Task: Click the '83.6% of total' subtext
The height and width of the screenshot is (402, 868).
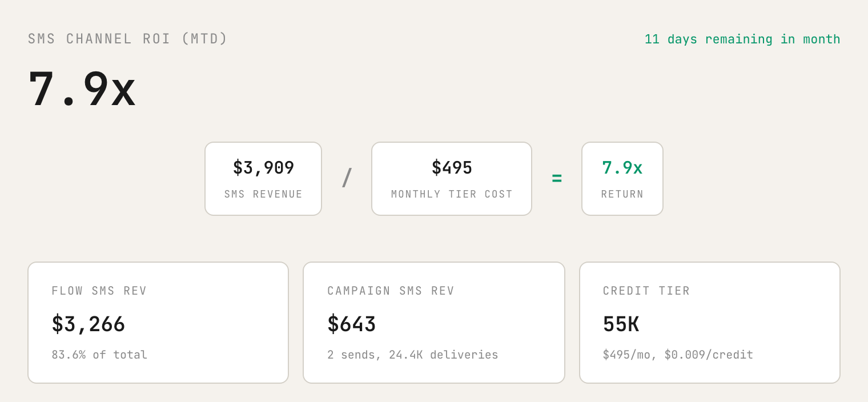Action: (x=99, y=355)
